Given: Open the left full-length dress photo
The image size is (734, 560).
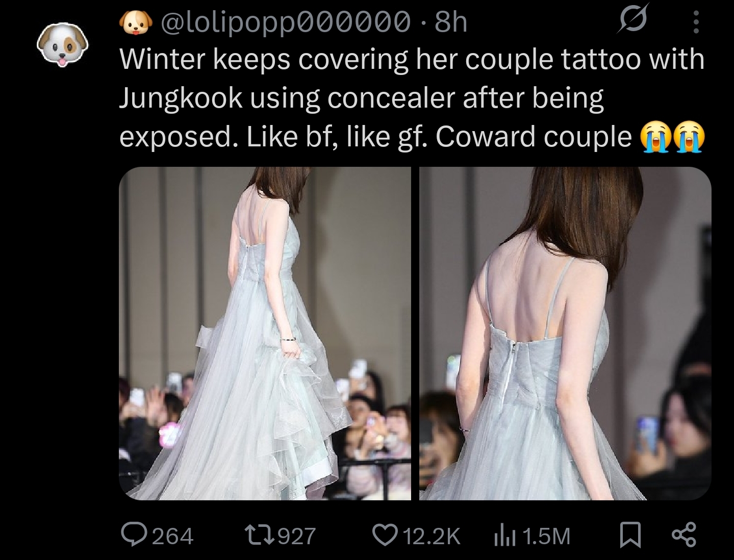Looking at the screenshot, I should (x=265, y=334).
